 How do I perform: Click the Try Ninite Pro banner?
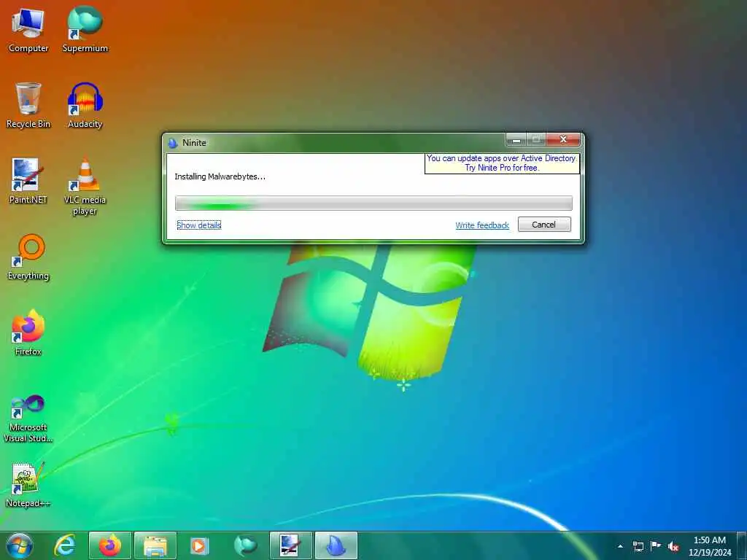coord(502,163)
